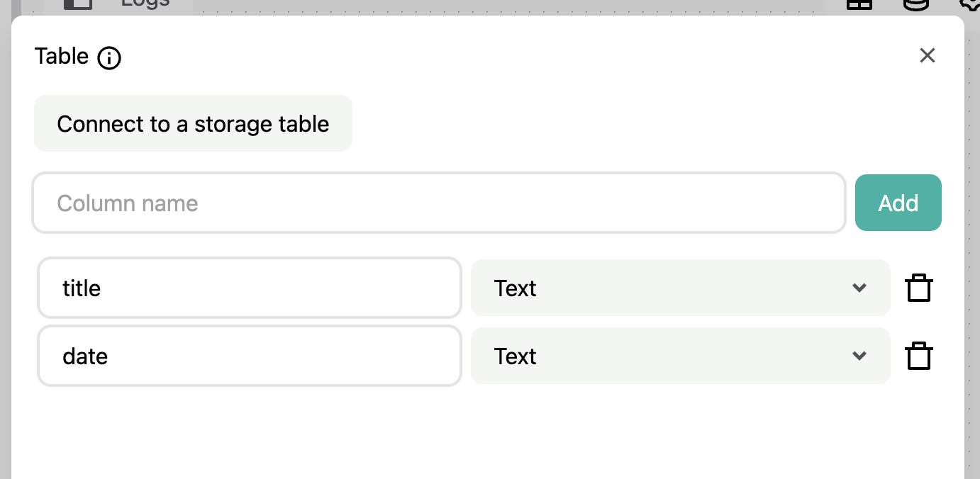The width and height of the screenshot is (980, 479).
Task: Click into the date column name field
Action: (x=249, y=356)
